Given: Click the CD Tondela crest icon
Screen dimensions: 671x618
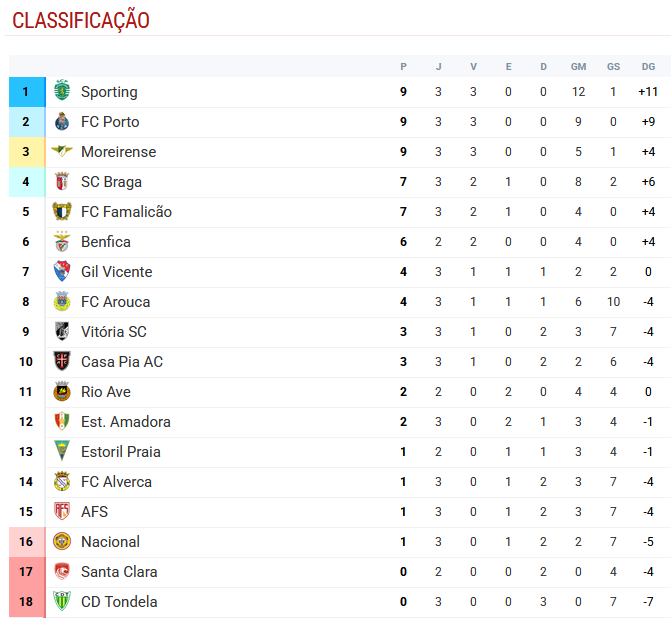Looking at the screenshot, I should 62,601.
